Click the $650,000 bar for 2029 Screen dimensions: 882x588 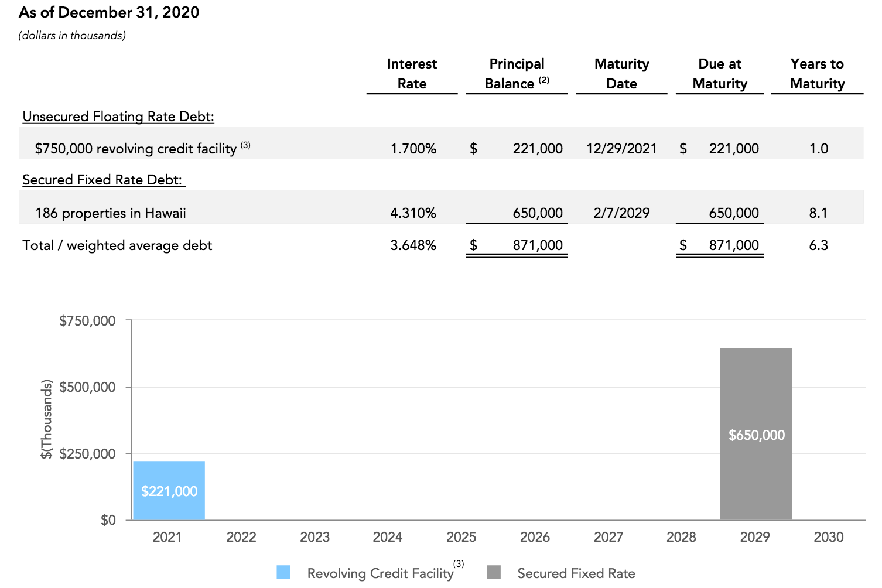coord(755,435)
